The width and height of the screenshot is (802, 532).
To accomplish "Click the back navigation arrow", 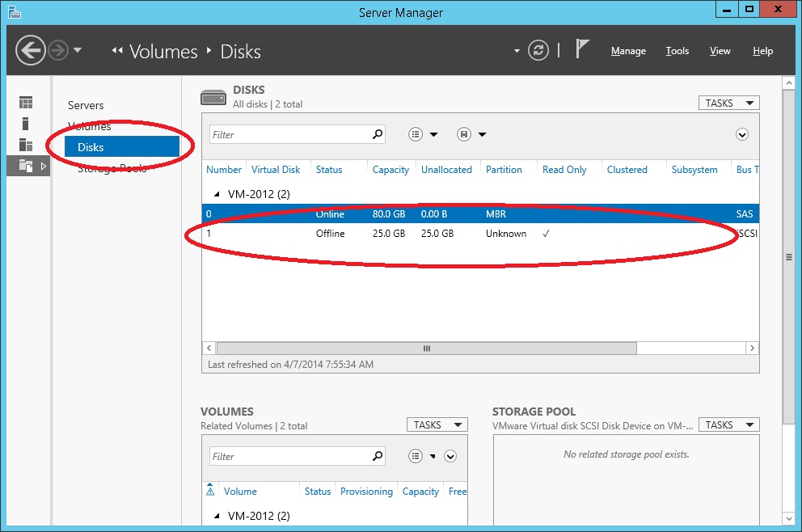I will click(30, 50).
